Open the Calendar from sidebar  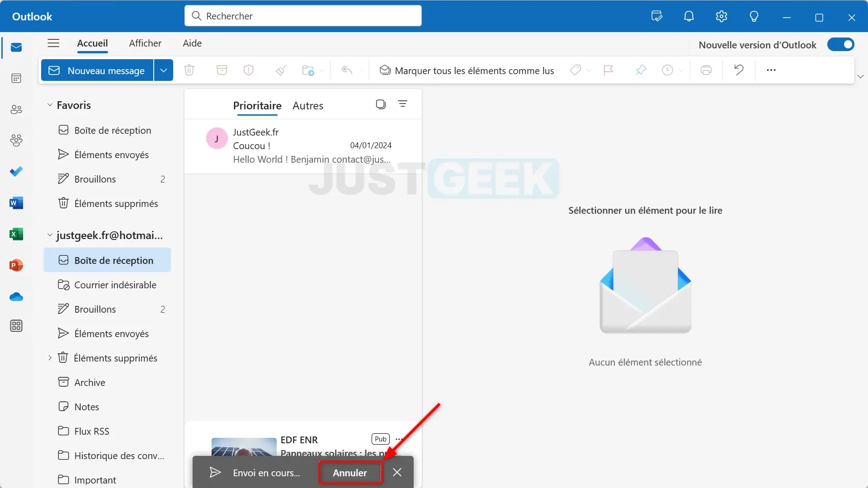[16, 79]
